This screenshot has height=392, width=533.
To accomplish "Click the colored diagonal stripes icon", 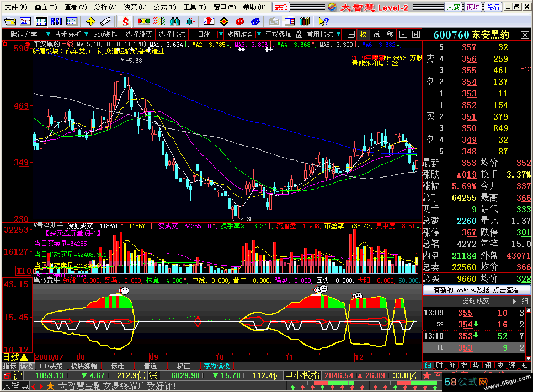I will point(159,22).
